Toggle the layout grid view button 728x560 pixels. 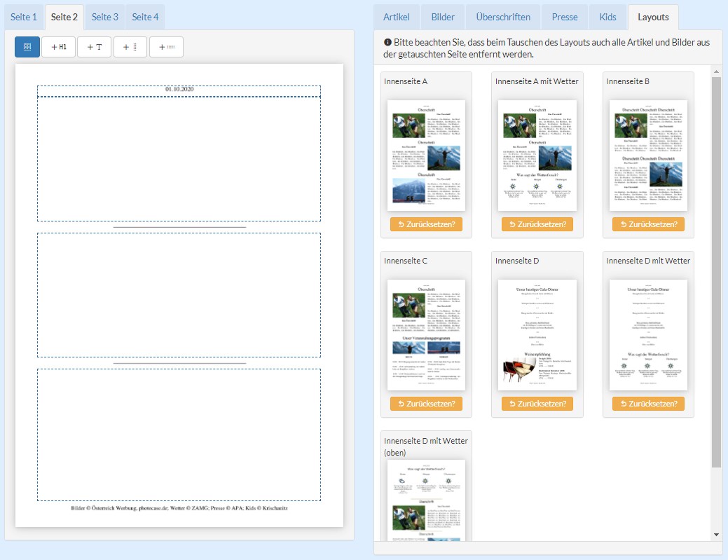pyautogui.click(x=27, y=47)
